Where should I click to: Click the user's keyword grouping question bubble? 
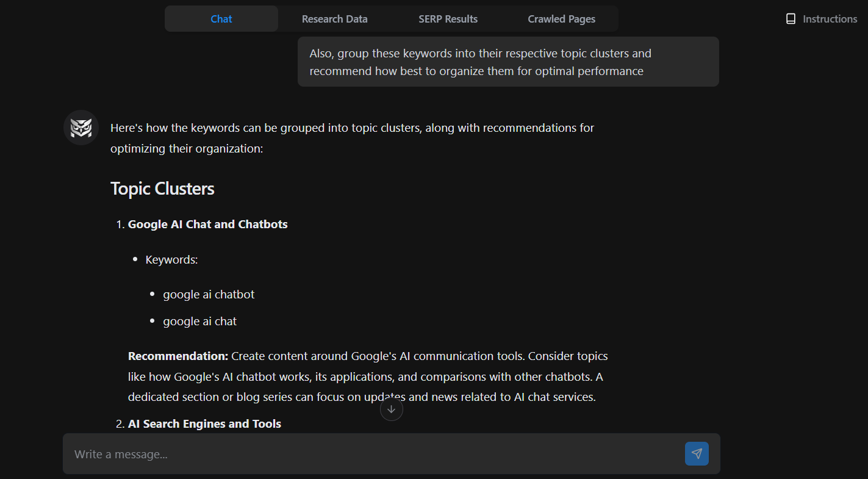tap(508, 61)
